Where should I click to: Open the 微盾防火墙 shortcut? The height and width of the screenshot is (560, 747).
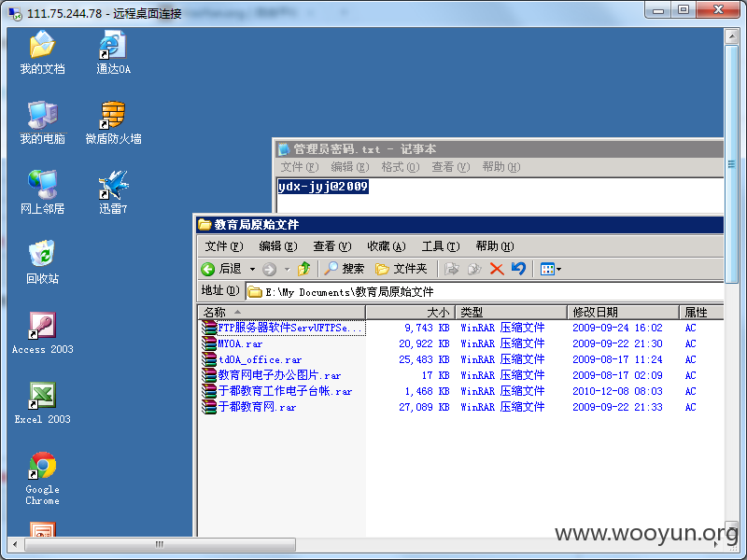113,123
